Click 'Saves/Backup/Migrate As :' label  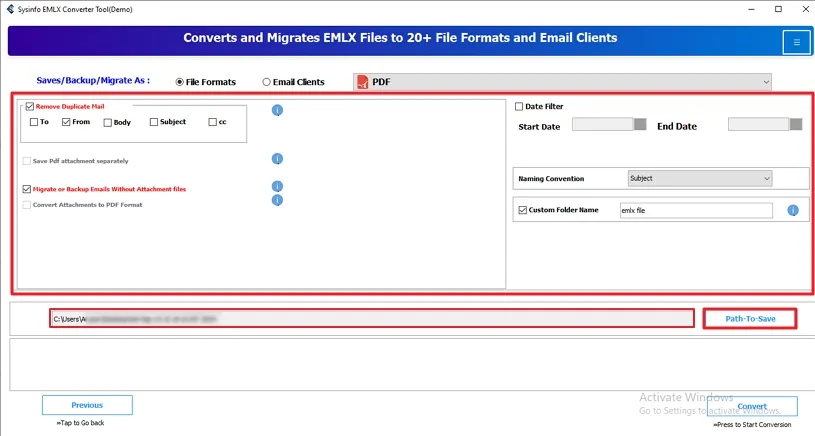click(93, 81)
